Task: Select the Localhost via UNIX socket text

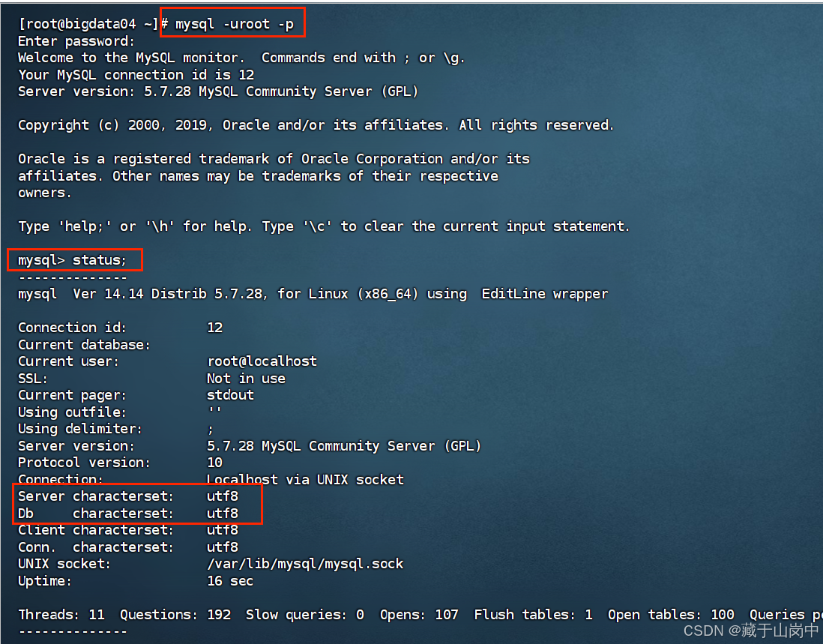Action: [305, 479]
